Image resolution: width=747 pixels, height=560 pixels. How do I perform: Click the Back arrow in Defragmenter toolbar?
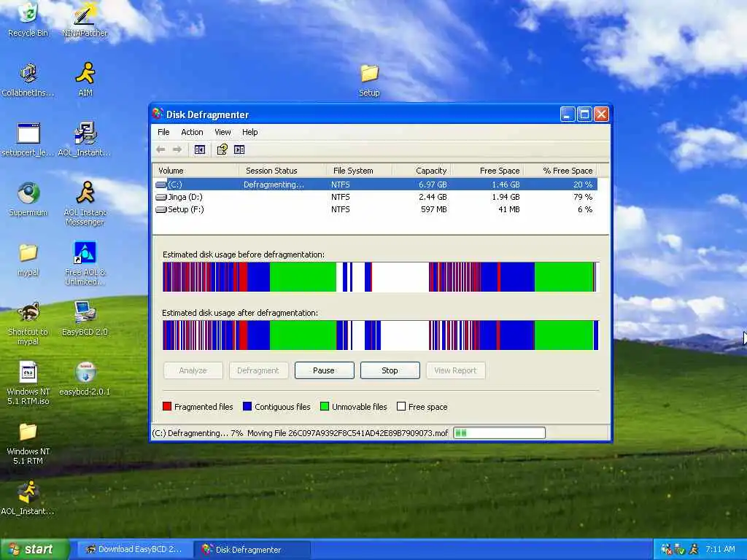click(x=160, y=149)
